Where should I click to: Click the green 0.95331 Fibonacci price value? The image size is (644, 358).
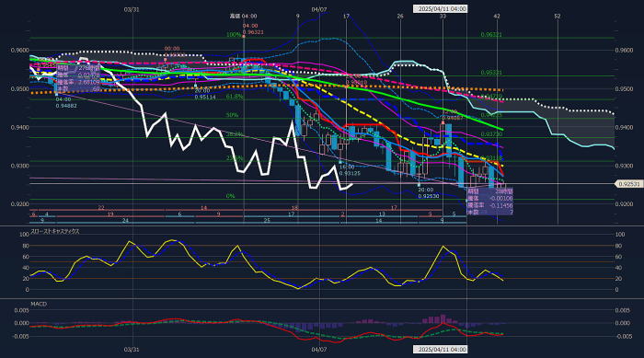[x=491, y=73]
